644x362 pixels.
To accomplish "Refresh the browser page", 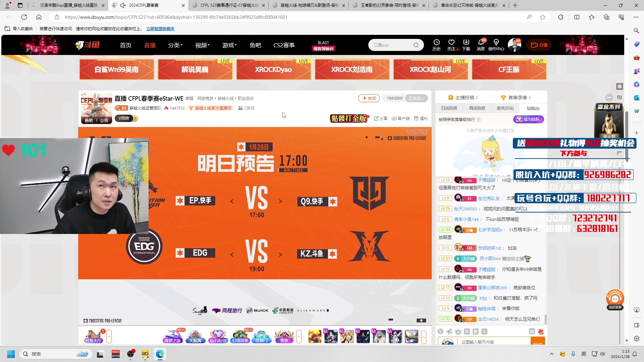I will 24,17.
